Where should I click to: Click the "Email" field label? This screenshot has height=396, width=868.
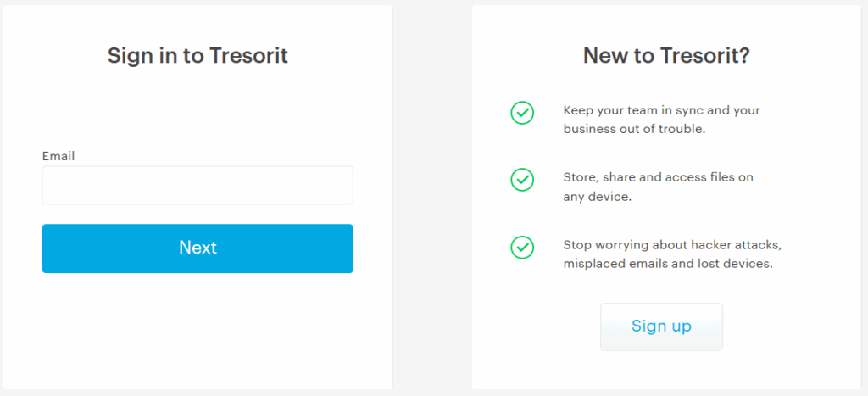(x=58, y=156)
